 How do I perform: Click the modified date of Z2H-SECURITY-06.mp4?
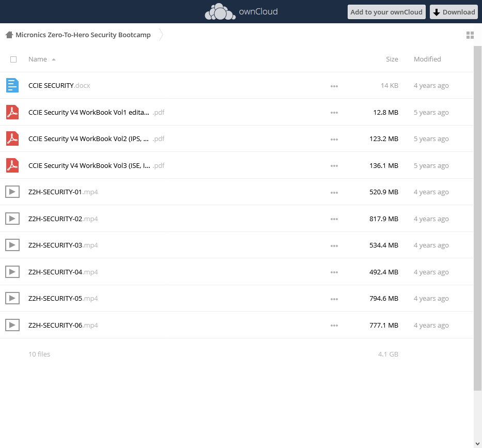[431, 325]
